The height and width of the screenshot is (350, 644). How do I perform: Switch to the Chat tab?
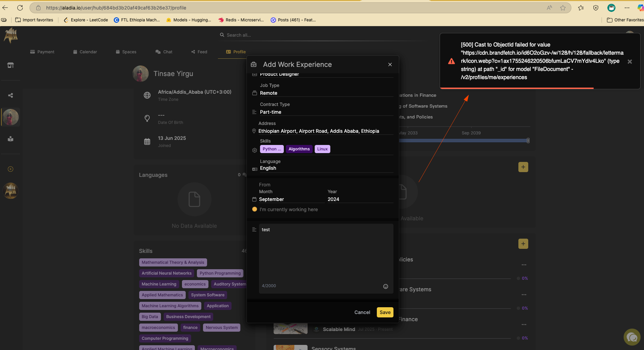pos(164,52)
